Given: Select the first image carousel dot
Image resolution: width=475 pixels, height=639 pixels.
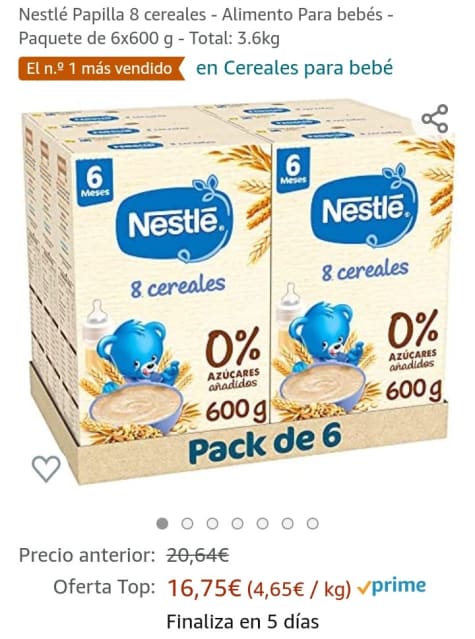Looking at the screenshot, I should 162,523.
